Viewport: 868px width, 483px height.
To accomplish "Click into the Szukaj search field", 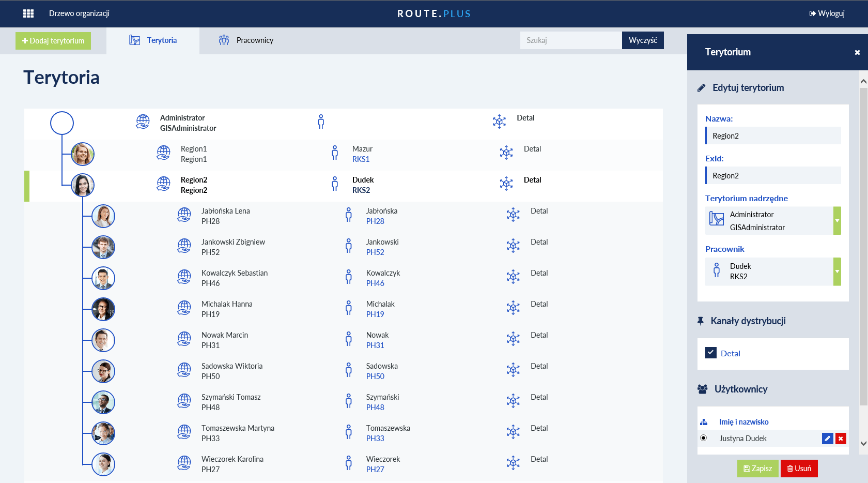I will pyautogui.click(x=570, y=40).
